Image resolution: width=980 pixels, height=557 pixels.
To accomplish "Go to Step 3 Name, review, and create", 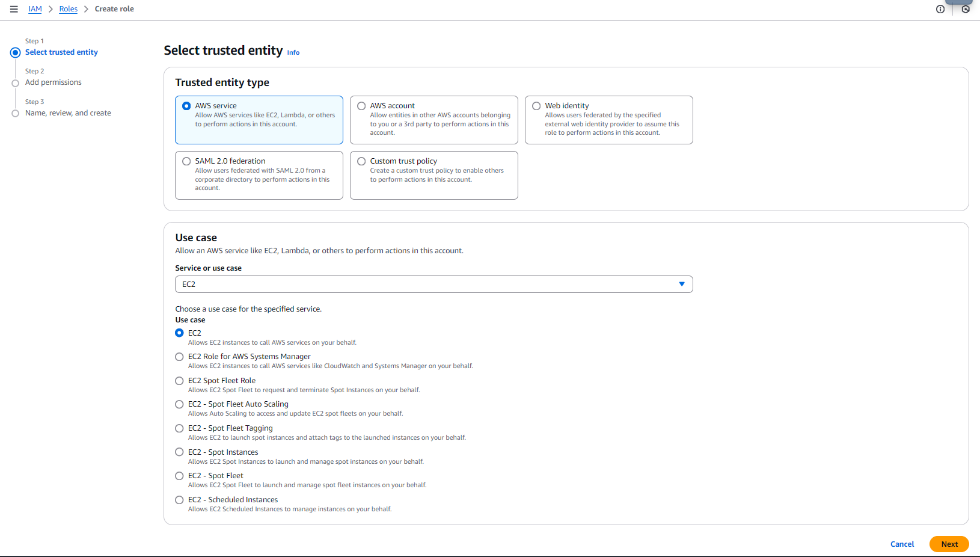I will (x=68, y=113).
